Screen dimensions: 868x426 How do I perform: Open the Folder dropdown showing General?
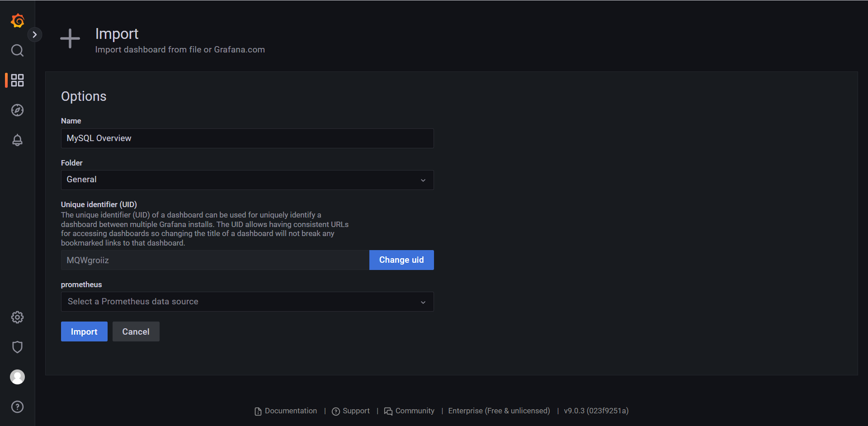tap(247, 180)
